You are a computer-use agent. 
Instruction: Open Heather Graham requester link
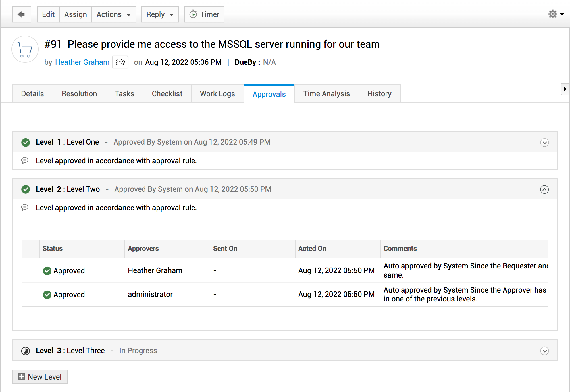click(82, 62)
